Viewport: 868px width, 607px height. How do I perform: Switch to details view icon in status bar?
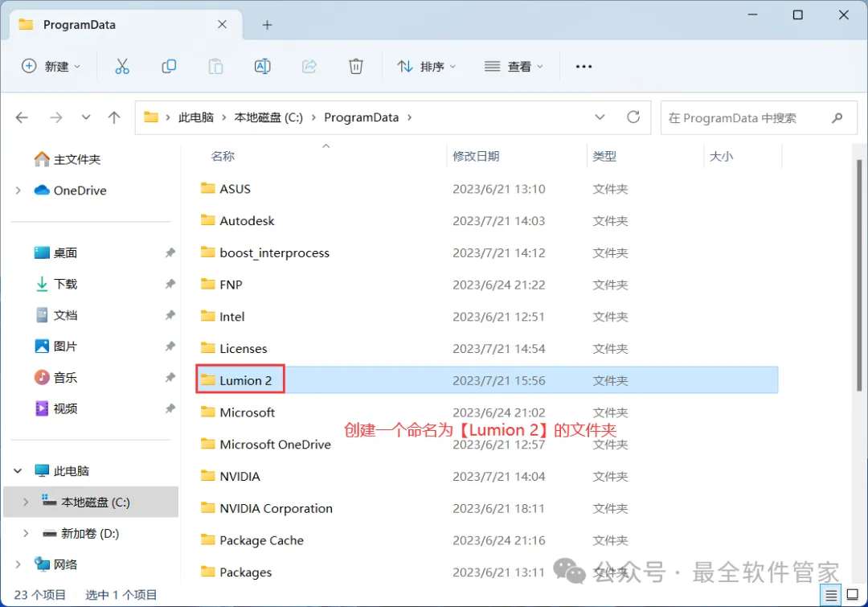[x=831, y=596]
